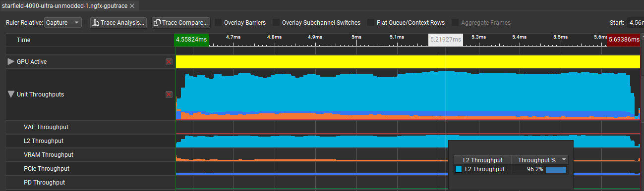This screenshot has width=644, height=191.
Task: Collapse the Unit Throughputs row
Action: coord(11,94)
